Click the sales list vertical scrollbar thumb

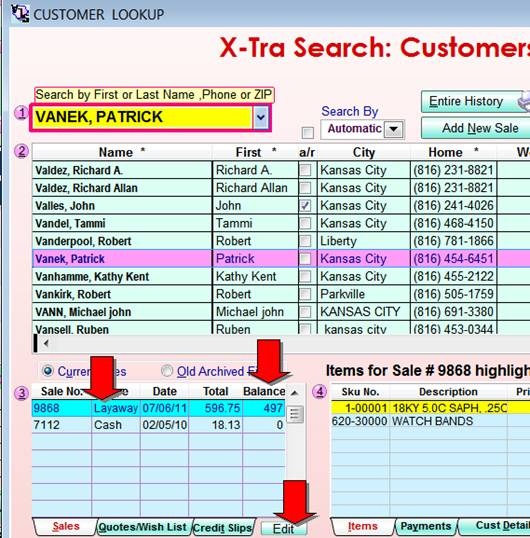pos(295,414)
